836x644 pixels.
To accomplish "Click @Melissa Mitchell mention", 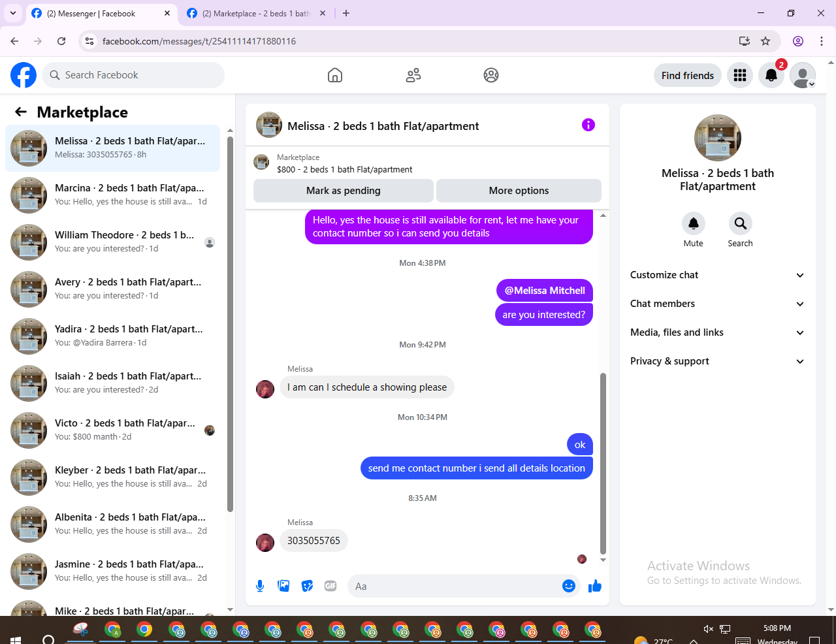I will click(x=545, y=291).
